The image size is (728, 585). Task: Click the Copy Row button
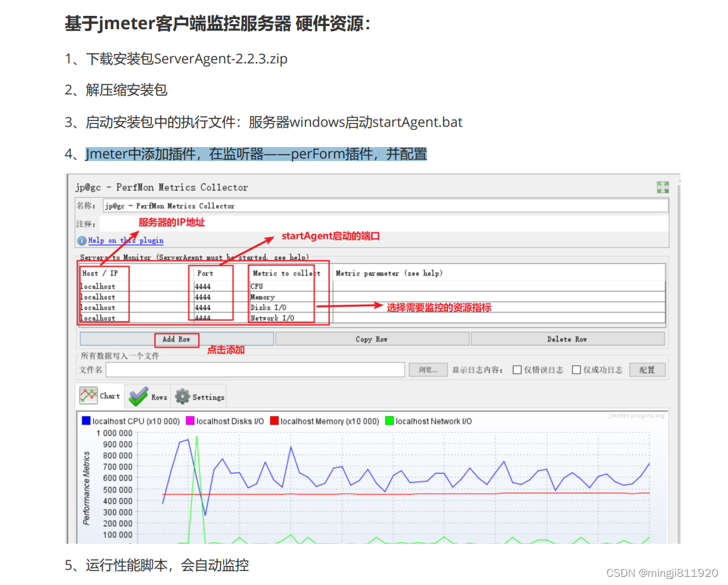pyautogui.click(x=372, y=339)
